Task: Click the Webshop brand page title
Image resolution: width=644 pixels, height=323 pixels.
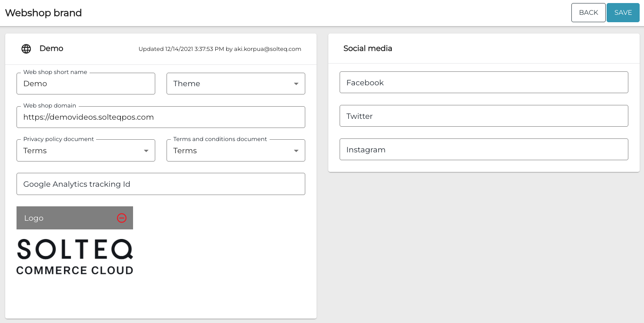Action: pyautogui.click(x=43, y=13)
